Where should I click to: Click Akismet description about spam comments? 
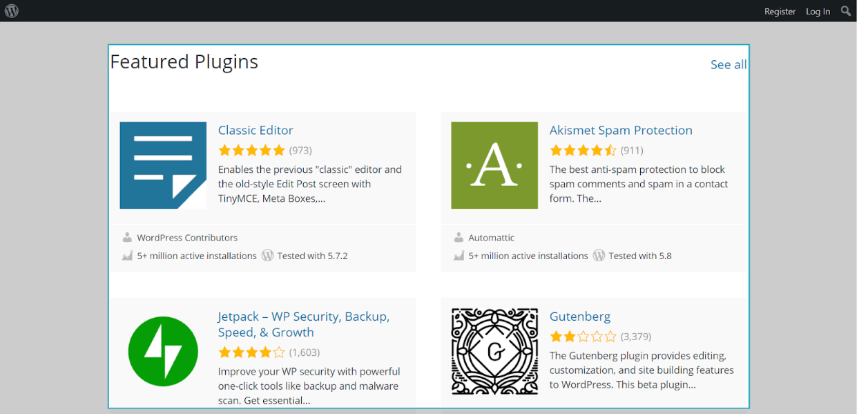(x=639, y=184)
